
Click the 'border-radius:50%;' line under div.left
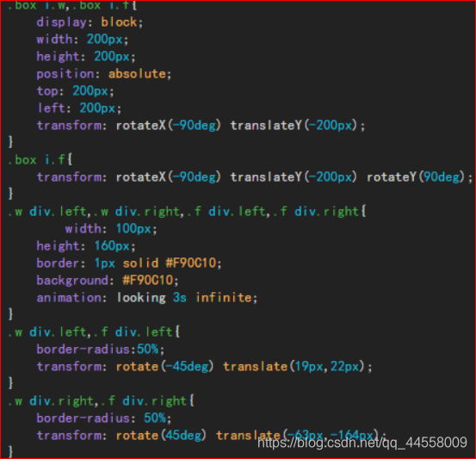(x=101, y=350)
